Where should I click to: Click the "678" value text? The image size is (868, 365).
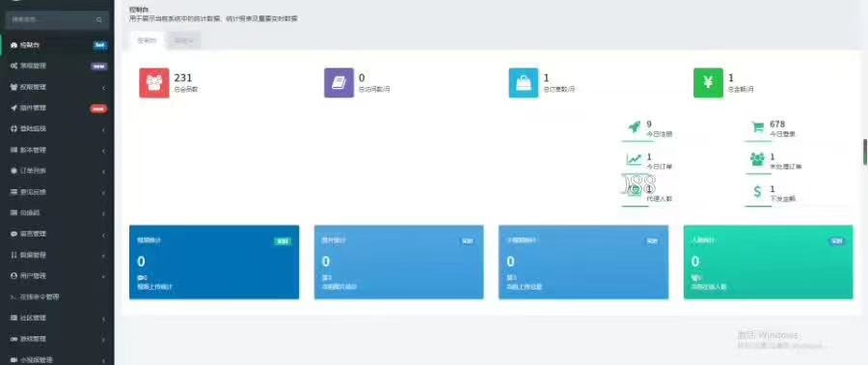[776, 124]
